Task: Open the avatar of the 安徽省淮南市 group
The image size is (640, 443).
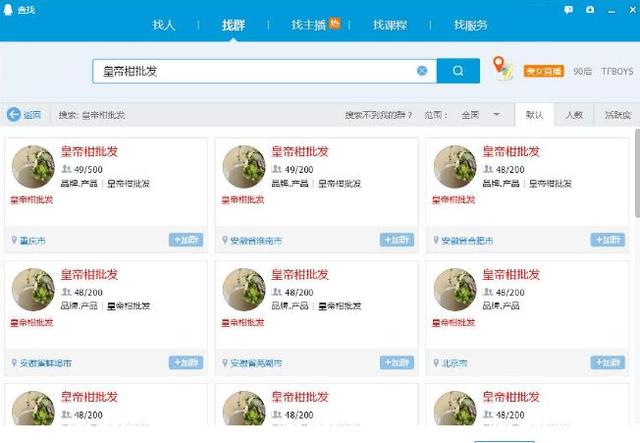Action: point(244,167)
